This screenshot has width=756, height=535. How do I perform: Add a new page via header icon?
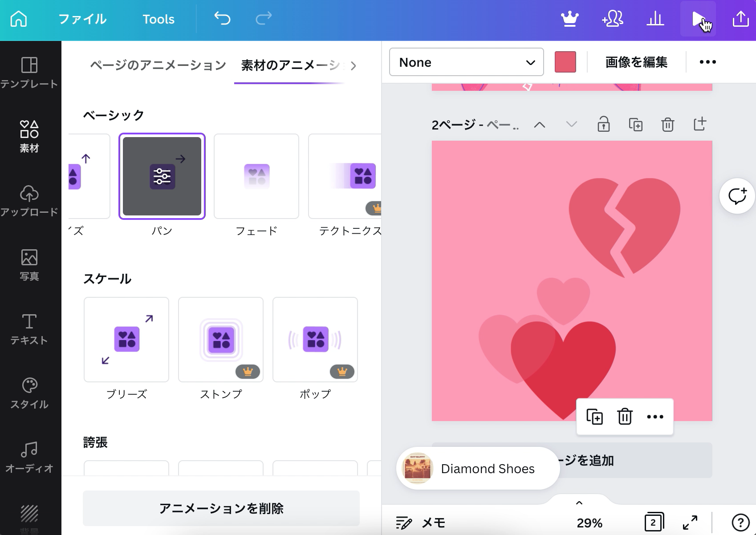click(x=700, y=124)
